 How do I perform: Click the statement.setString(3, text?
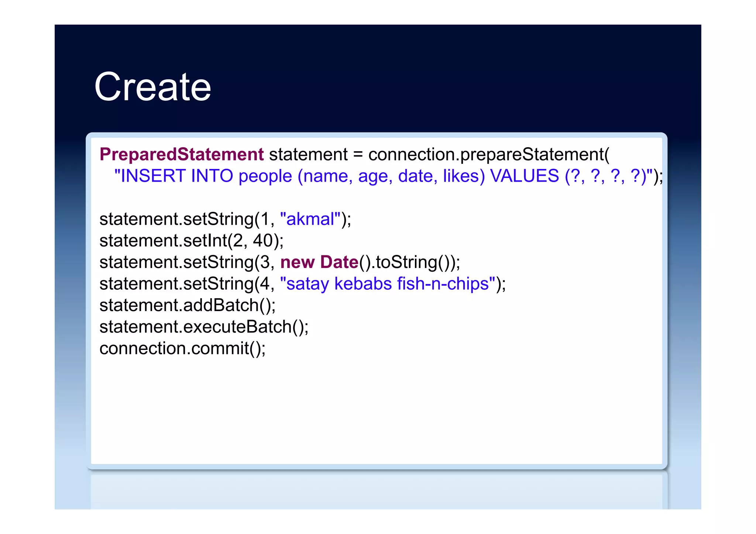[186, 262]
